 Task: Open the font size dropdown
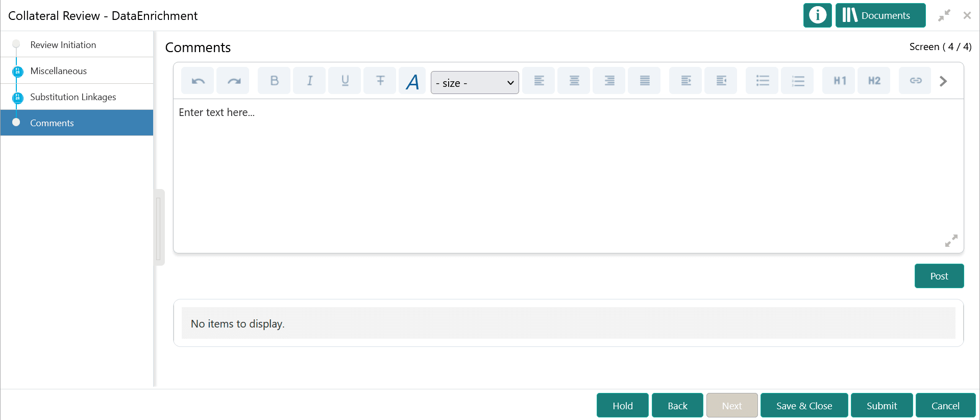click(x=475, y=83)
